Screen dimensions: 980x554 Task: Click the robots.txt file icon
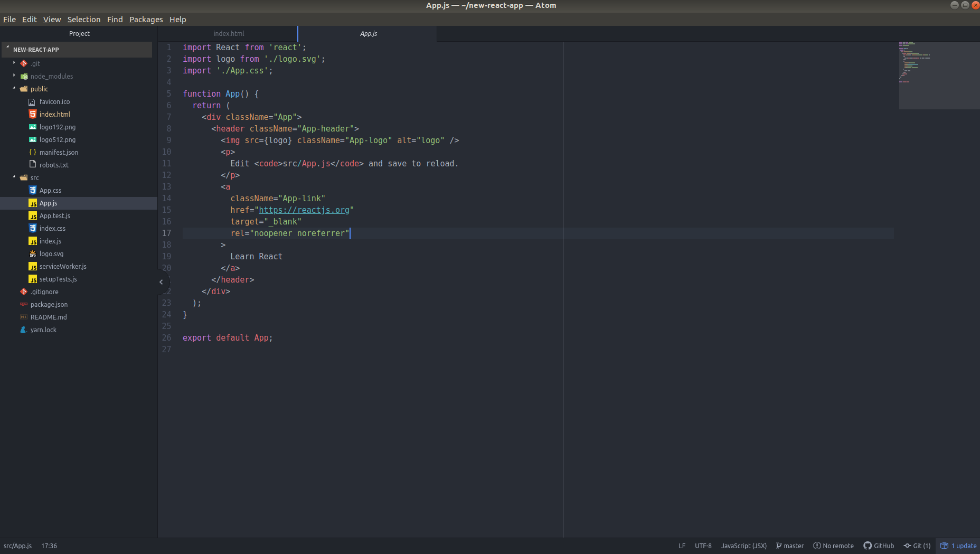tap(32, 164)
